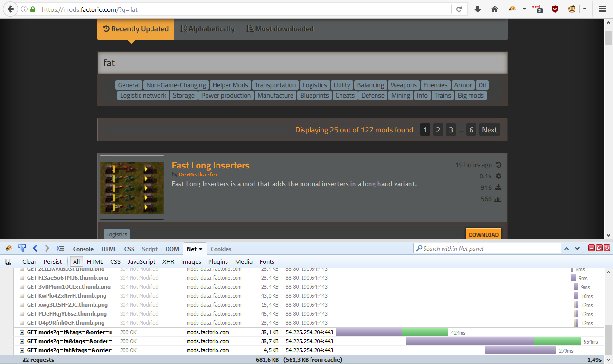
Task: Click the Firebug menu icon in the panel
Action: coord(9,248)
